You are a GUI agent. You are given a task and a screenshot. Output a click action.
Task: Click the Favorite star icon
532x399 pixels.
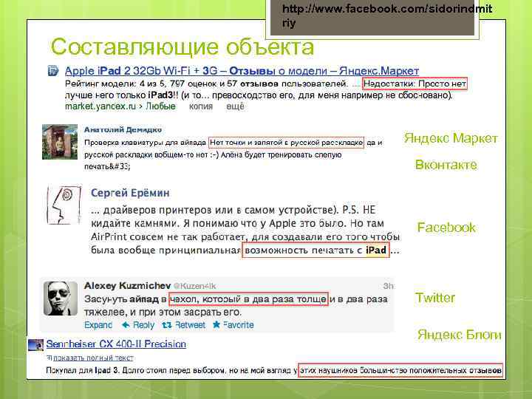pos(216,324)
